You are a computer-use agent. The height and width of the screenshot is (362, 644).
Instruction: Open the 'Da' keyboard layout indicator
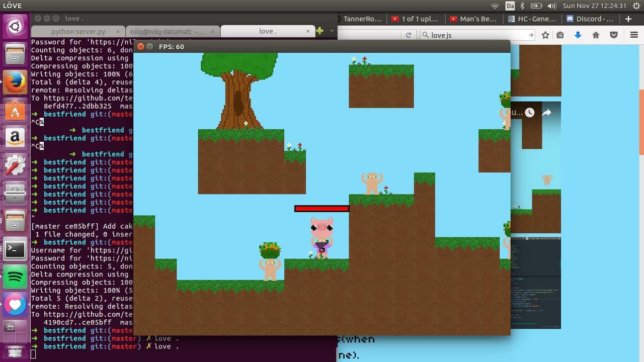pos(510,6)
